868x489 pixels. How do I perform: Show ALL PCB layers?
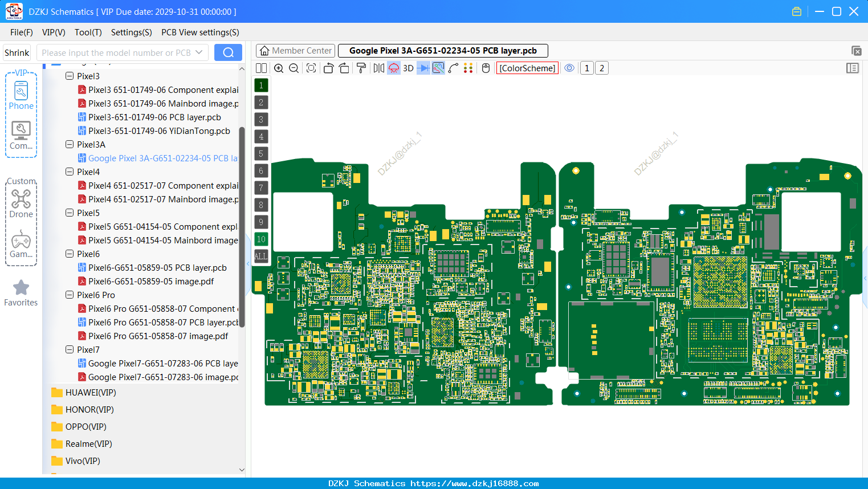point(261,256)
